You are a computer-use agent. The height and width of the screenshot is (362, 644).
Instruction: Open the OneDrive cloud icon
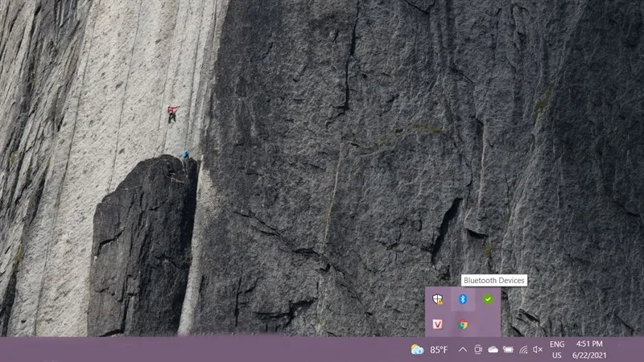coord(493,350)
